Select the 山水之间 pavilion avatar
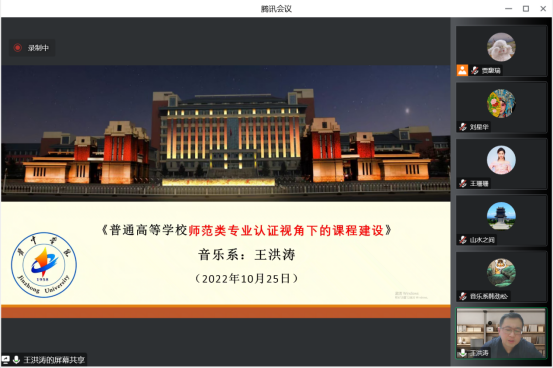The height and width of the screenshot is (368, 553). (x=501, y=216)
